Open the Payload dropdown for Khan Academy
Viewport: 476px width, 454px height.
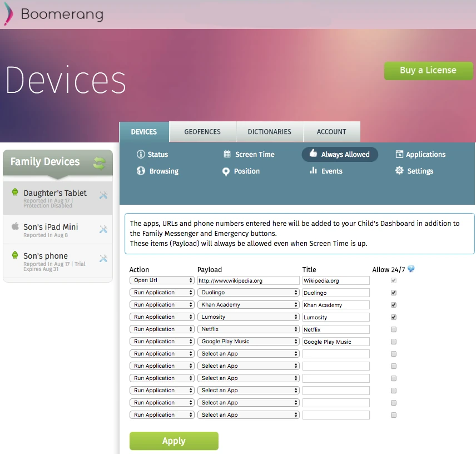[248, 304]
